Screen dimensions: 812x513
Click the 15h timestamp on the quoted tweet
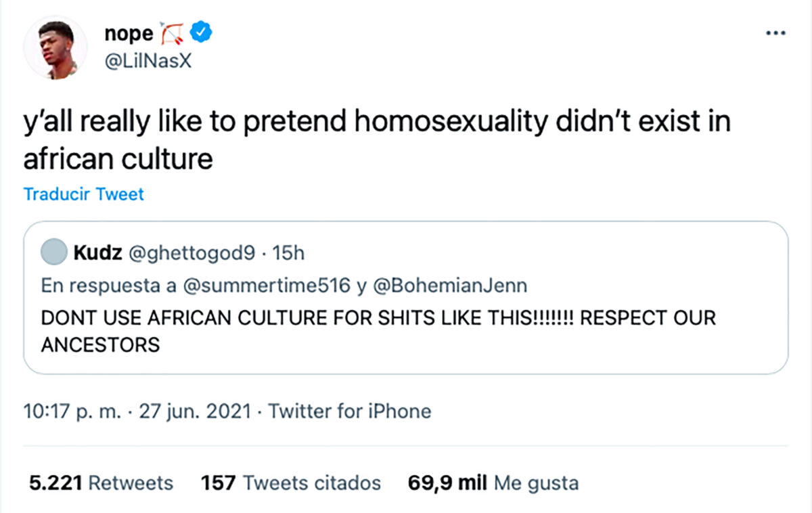click(289, 253)
